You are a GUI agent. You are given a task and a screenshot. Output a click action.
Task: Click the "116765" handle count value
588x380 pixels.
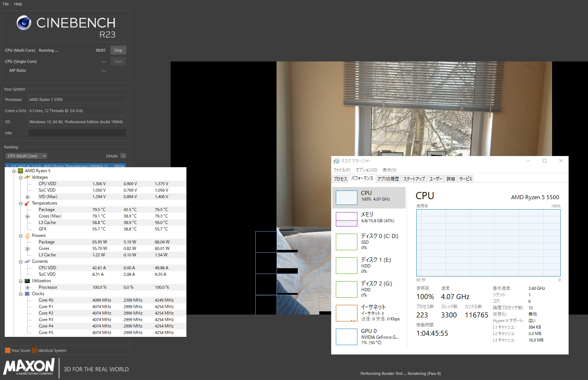(477, 315)
